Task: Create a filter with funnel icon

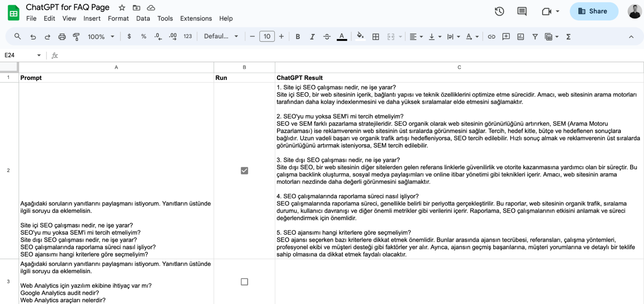Action: 535,37
